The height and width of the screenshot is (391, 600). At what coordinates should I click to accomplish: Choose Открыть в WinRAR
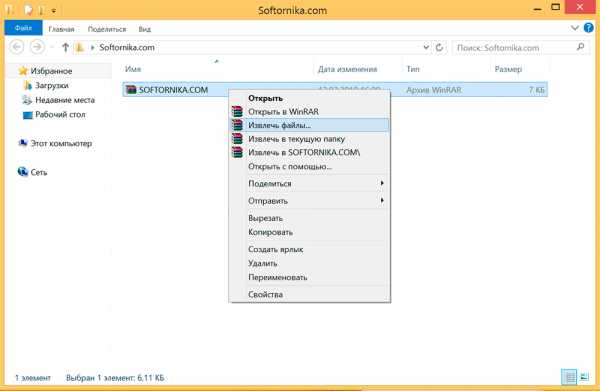coord(309,112)
